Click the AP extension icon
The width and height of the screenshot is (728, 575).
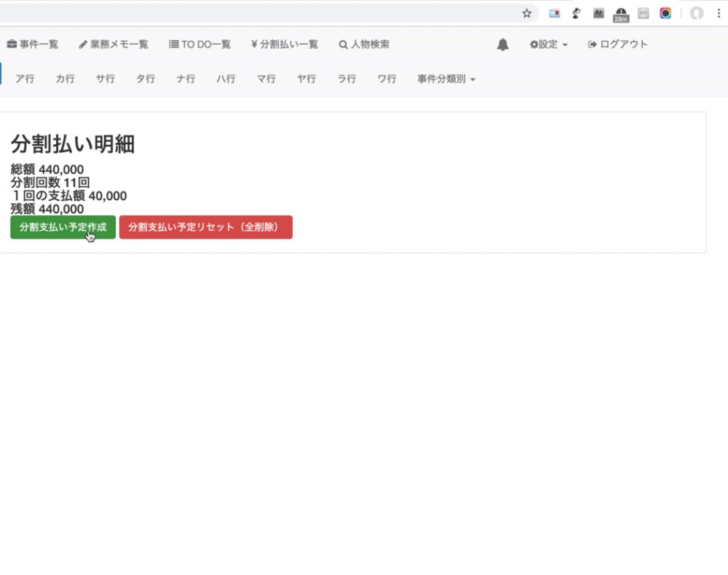[x=598, y=13]
